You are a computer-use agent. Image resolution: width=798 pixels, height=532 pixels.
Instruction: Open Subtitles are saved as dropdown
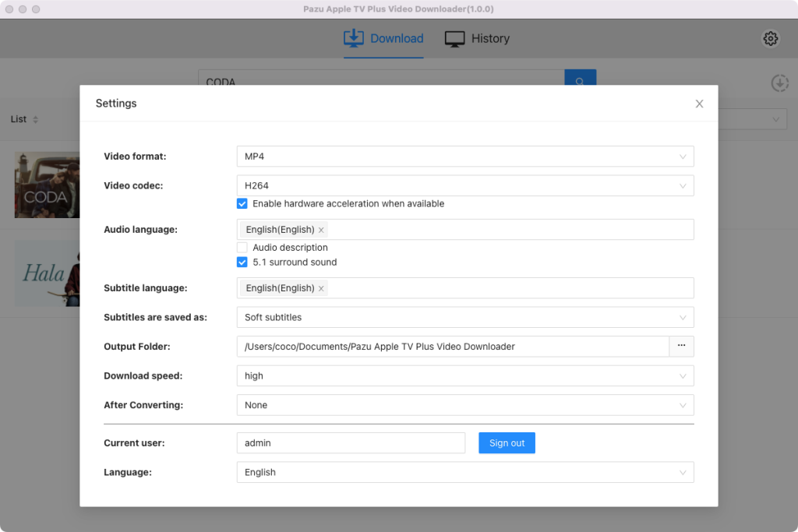click(465, 317)
